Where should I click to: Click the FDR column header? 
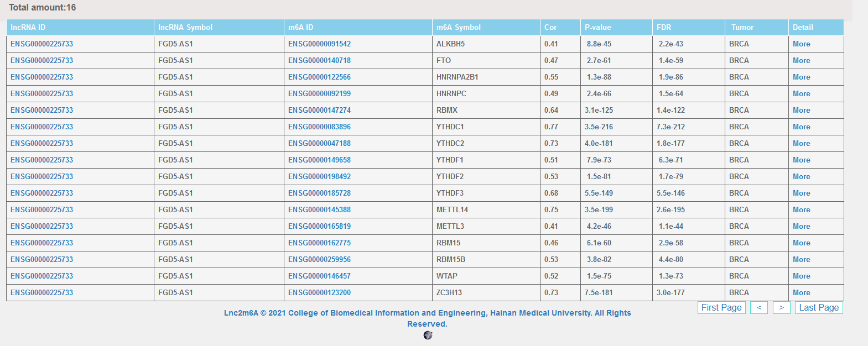click(689, 27)
